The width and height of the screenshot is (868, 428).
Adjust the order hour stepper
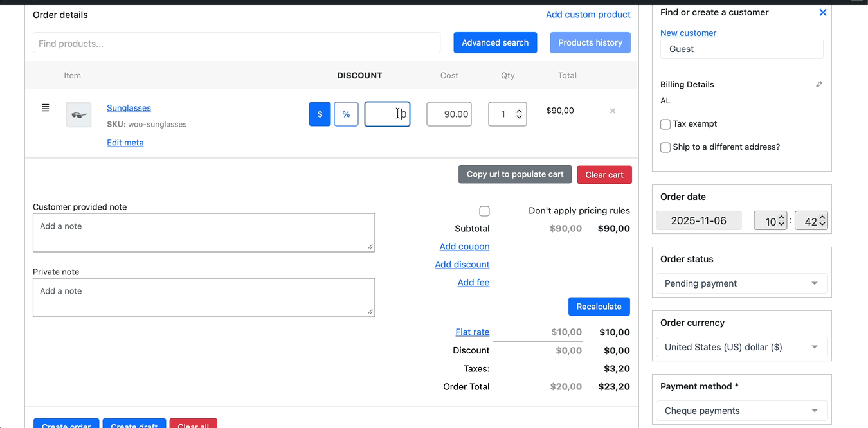tap(781, 221)
